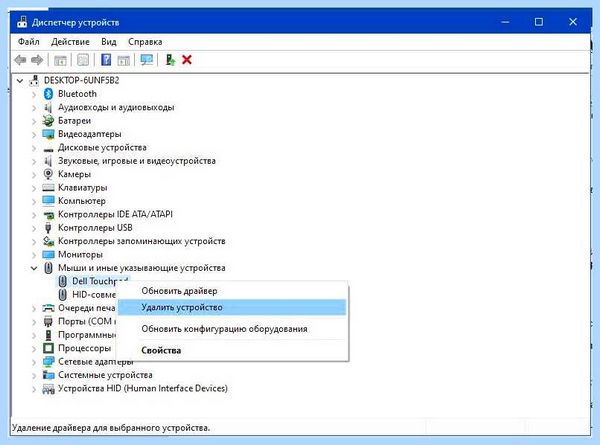The width and height of the screenshot is (600, 445).
Task: Expand Контроллеры IDE ATA/ATAPI category
Action: tap(34, 215)
